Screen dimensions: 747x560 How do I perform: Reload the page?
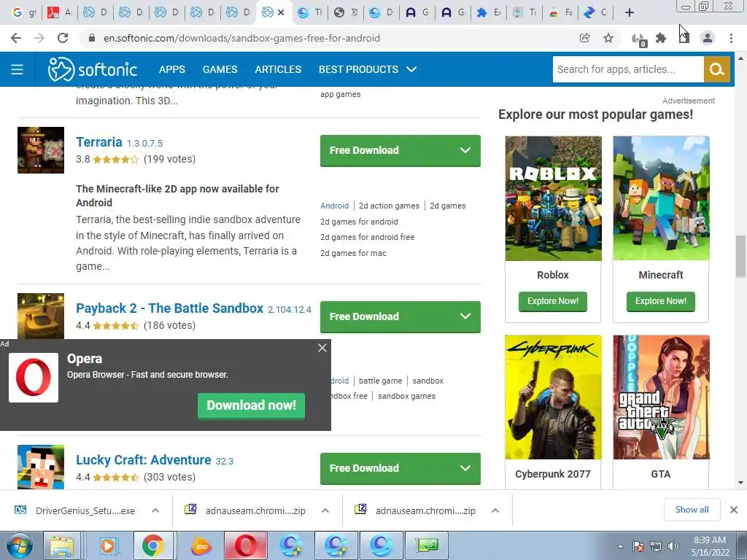click(63, 38)
